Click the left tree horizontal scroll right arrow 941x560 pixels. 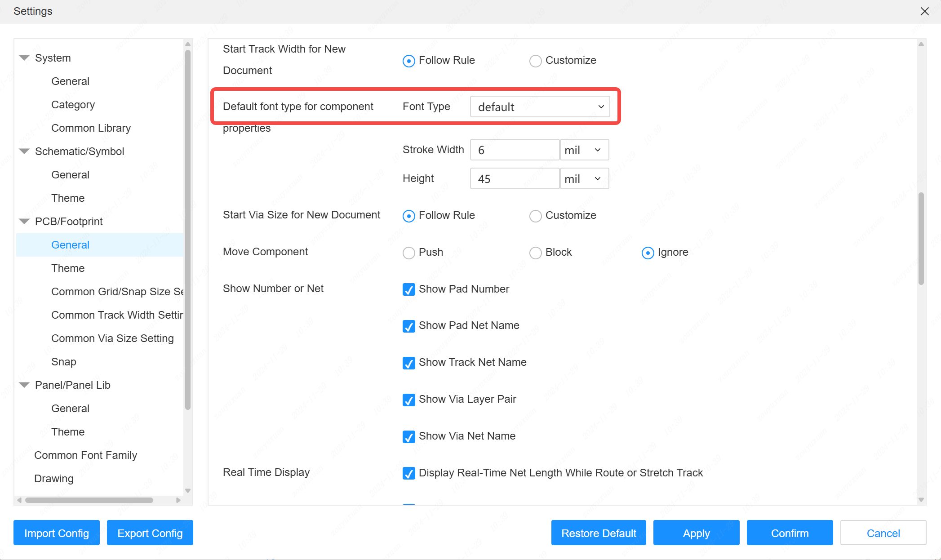click(x=178, y=500)
